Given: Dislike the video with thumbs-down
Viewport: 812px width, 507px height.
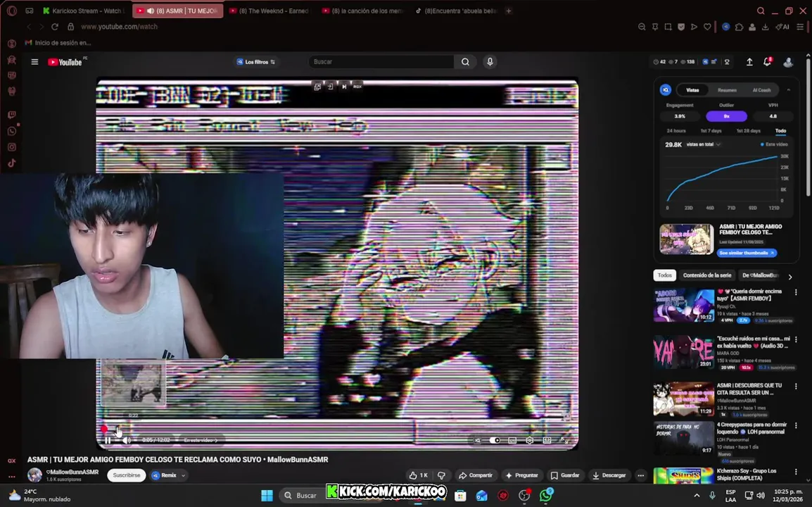Looking at the screenshot, I should (x=441, y=475).
